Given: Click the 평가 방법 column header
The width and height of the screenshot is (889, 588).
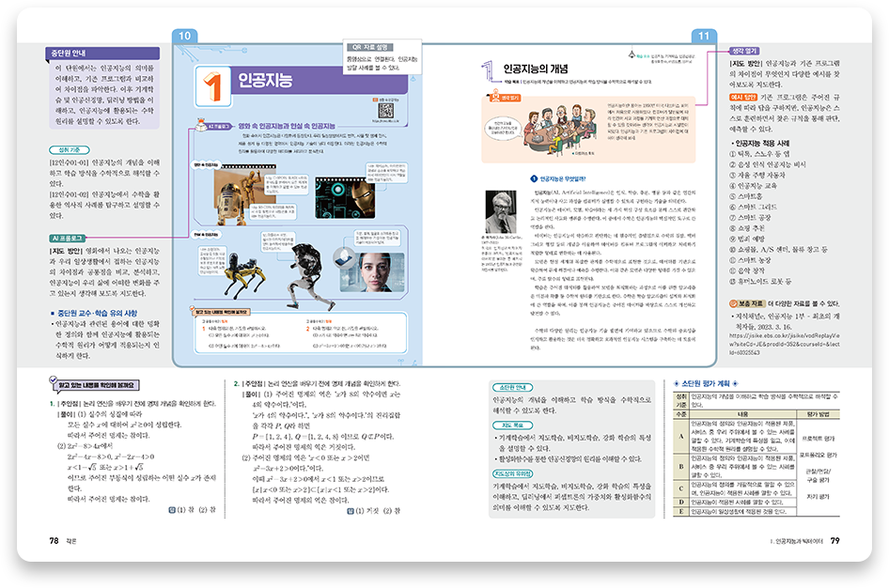Looking at the screenshot, I should click(819, 414).
